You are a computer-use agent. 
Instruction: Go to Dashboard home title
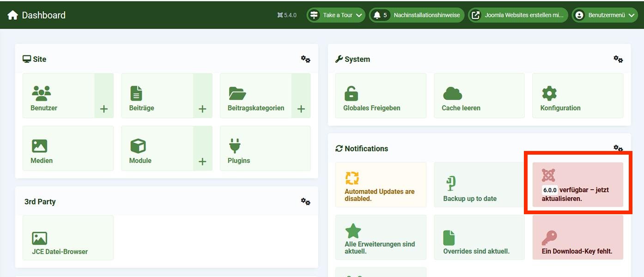[36, 15]
